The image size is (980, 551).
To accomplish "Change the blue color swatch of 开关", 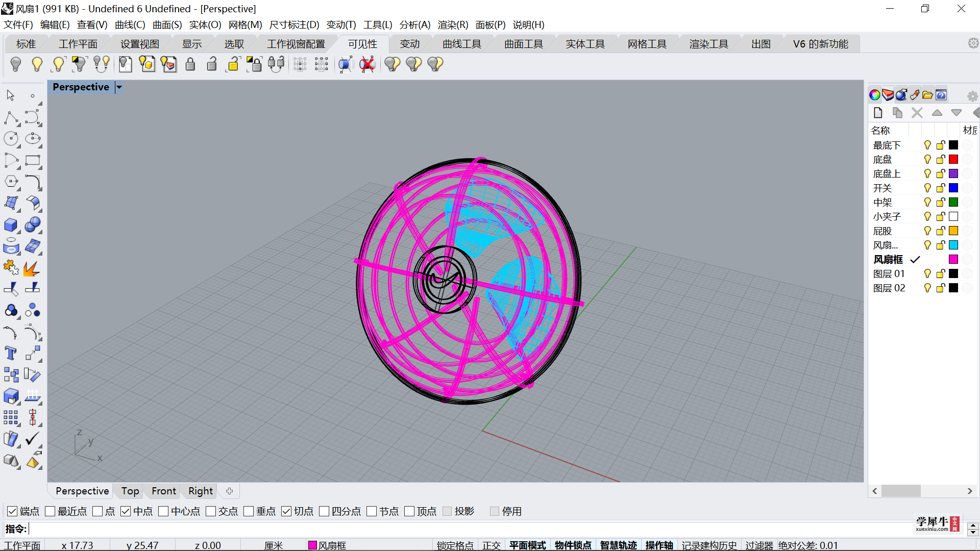I will click(x=953, y=188).
